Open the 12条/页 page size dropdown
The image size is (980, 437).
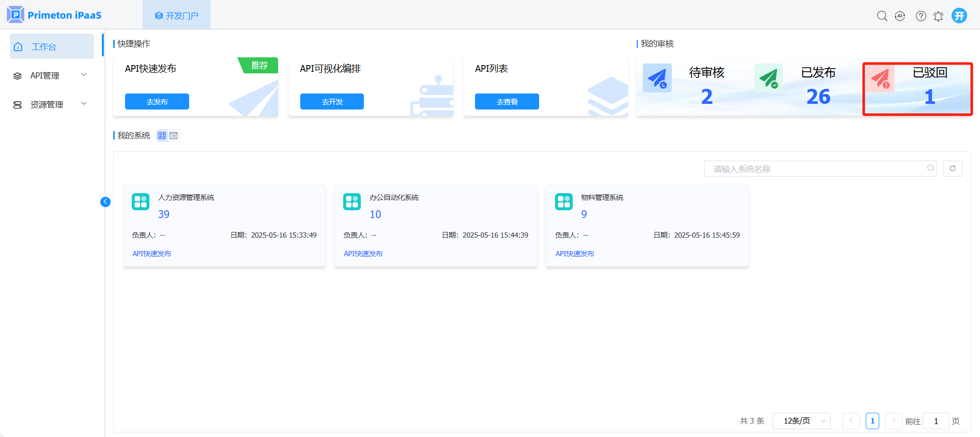(x=801, y=421)
